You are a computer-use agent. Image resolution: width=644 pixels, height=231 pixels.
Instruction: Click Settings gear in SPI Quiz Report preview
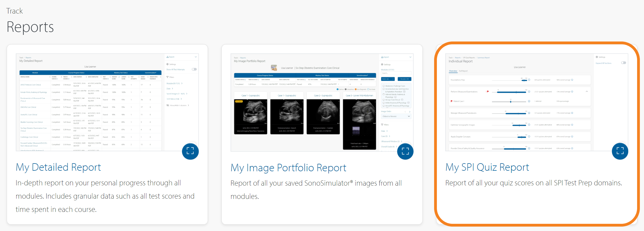tap(597, 57)
